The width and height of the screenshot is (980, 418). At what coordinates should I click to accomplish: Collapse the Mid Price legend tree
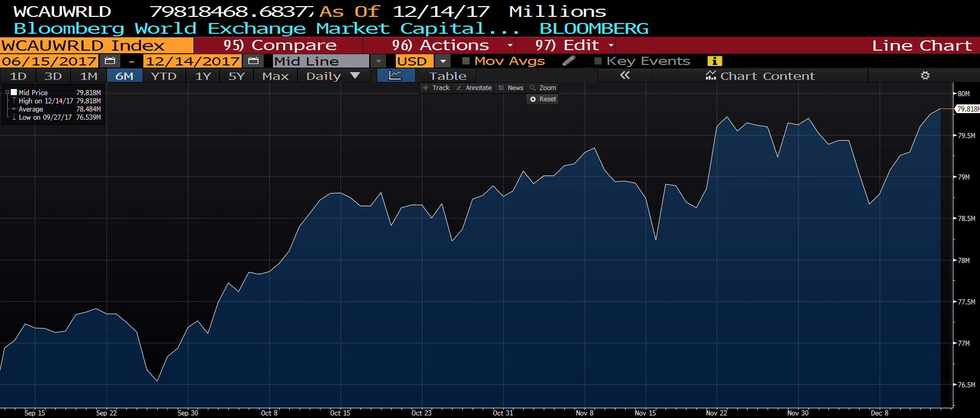(7, 93)
